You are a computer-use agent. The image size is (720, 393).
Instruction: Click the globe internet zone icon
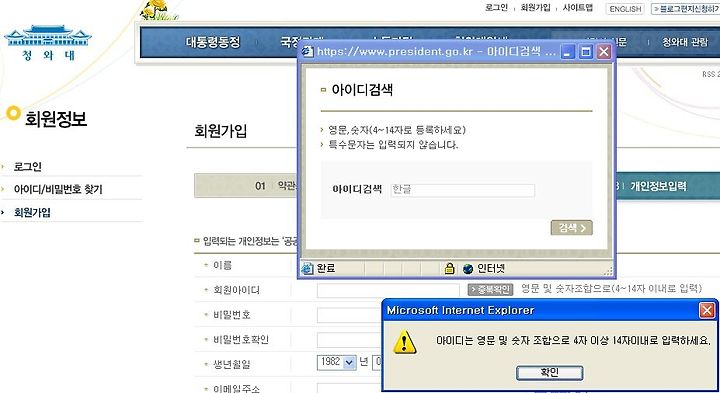468,269
